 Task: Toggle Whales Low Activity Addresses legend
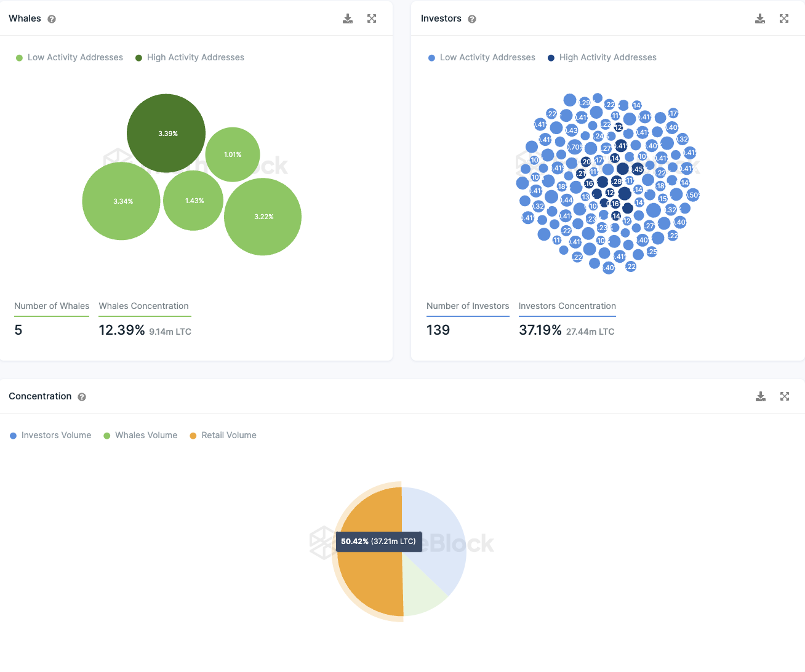[x=70, y=57]
